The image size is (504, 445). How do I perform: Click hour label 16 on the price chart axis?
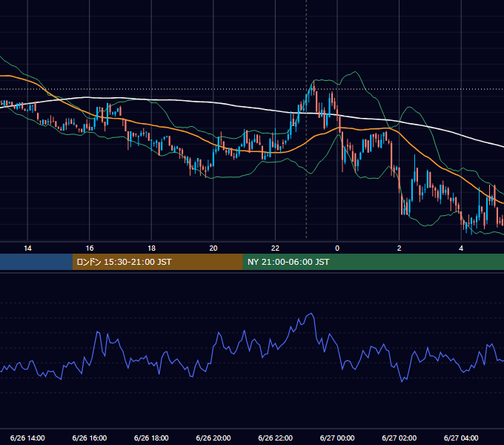coord(90,248)
